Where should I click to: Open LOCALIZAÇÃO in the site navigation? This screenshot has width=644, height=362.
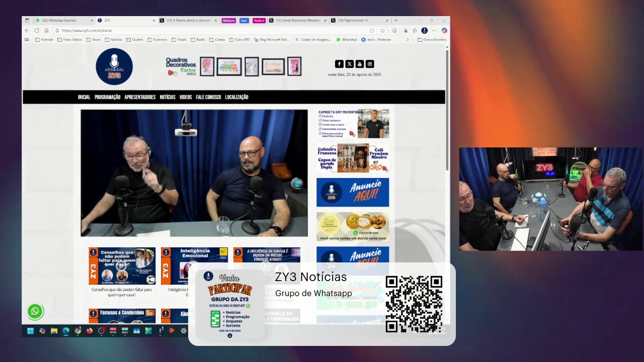click(236, 97)
